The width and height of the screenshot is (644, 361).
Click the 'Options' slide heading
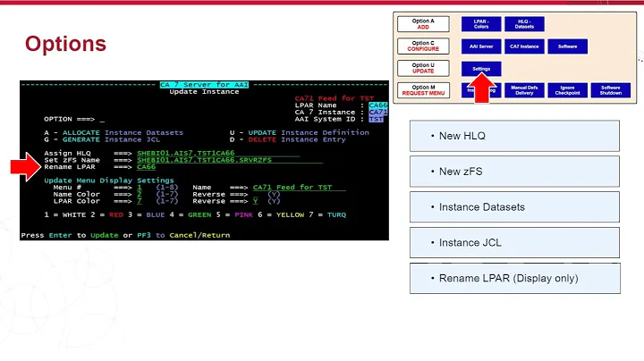pos(65,44)
